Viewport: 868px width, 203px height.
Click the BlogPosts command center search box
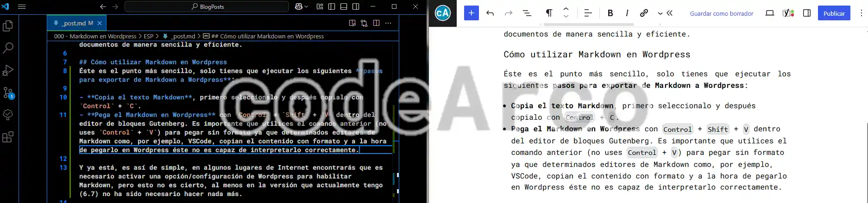click(x=207, y=6)
